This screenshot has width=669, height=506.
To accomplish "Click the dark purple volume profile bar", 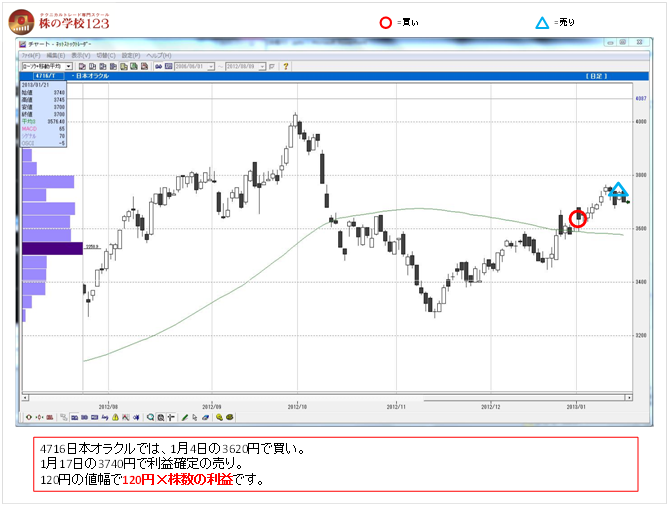I will [x=52, y=248].
